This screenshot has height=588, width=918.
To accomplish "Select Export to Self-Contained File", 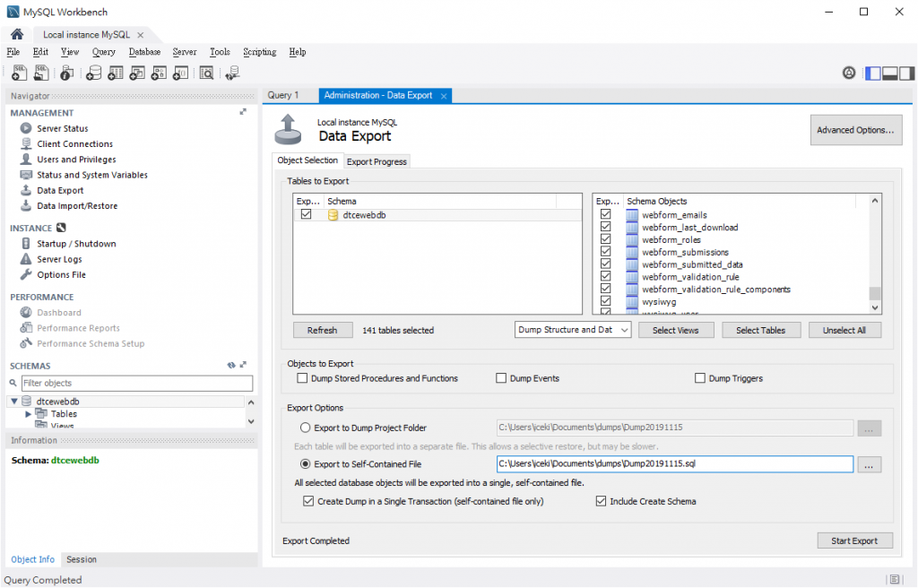I will 306,463.
